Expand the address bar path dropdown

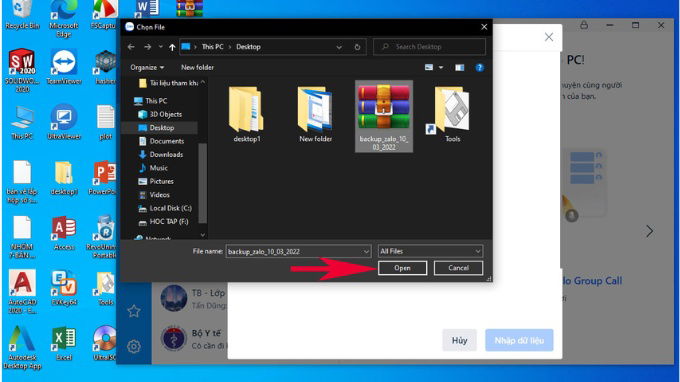pyautogui.click(x=339, y=47)
